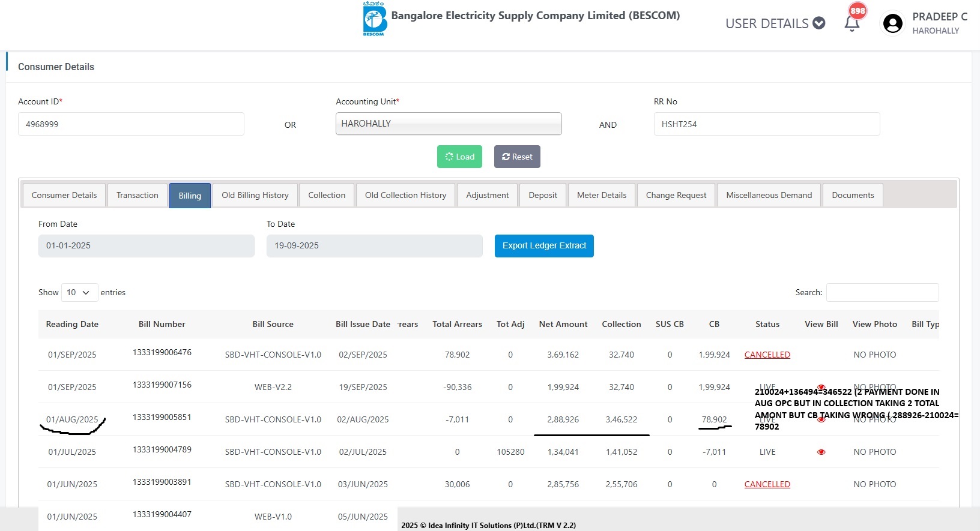View bill eye icon for 01/AUG/2025 row
The image size is (980, 531).
821,419
